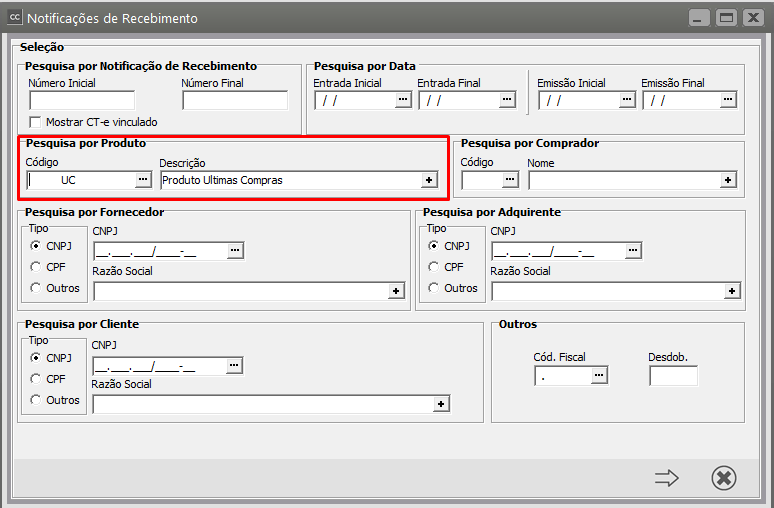
Task: Open lookup for product Código field
Action: (x=143, y=180)
